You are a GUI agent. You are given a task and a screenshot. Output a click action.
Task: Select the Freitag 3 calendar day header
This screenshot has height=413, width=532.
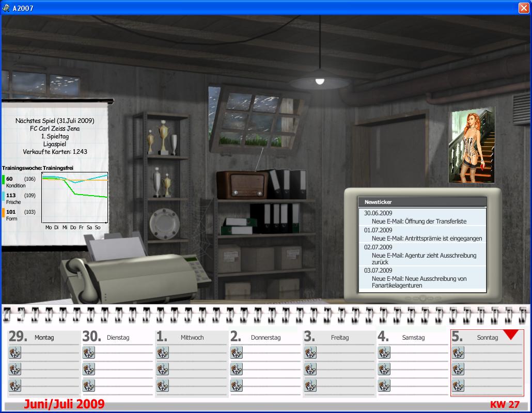[x=339, y=337]
